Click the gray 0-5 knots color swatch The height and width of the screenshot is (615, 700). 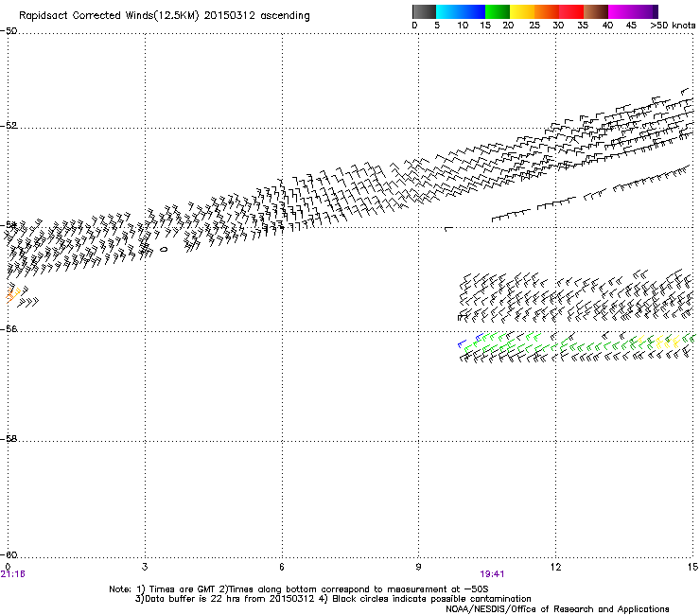pyautogui.click(x=424, y=11)
